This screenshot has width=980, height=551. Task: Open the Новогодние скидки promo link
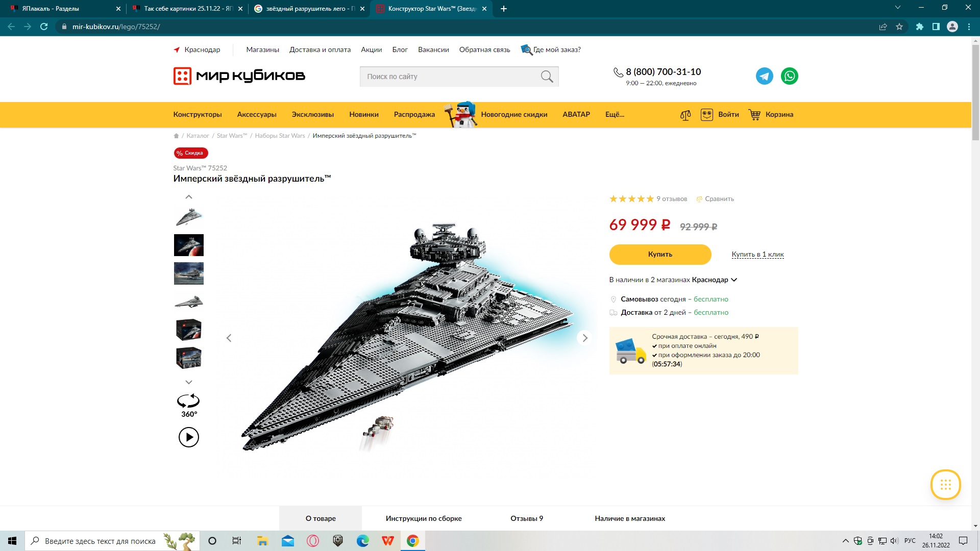[x=514, y=115]
